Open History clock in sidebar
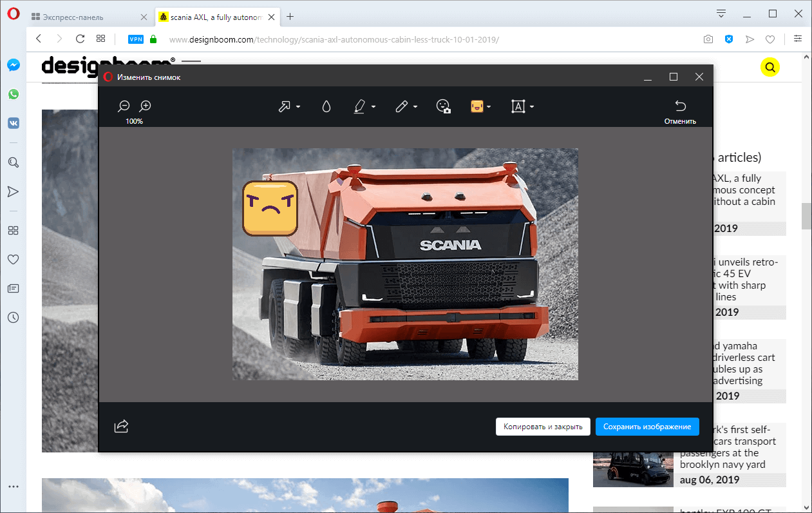 click(x=14, y=317)
